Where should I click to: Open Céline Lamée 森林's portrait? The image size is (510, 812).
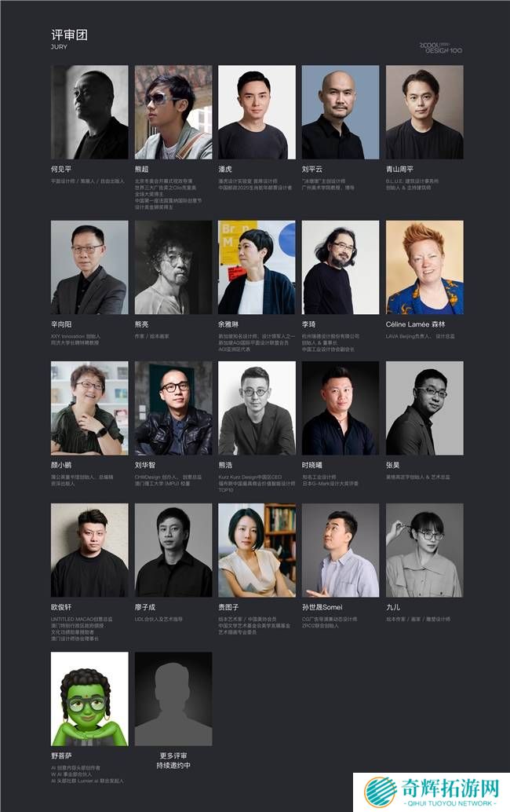point(424,267)
